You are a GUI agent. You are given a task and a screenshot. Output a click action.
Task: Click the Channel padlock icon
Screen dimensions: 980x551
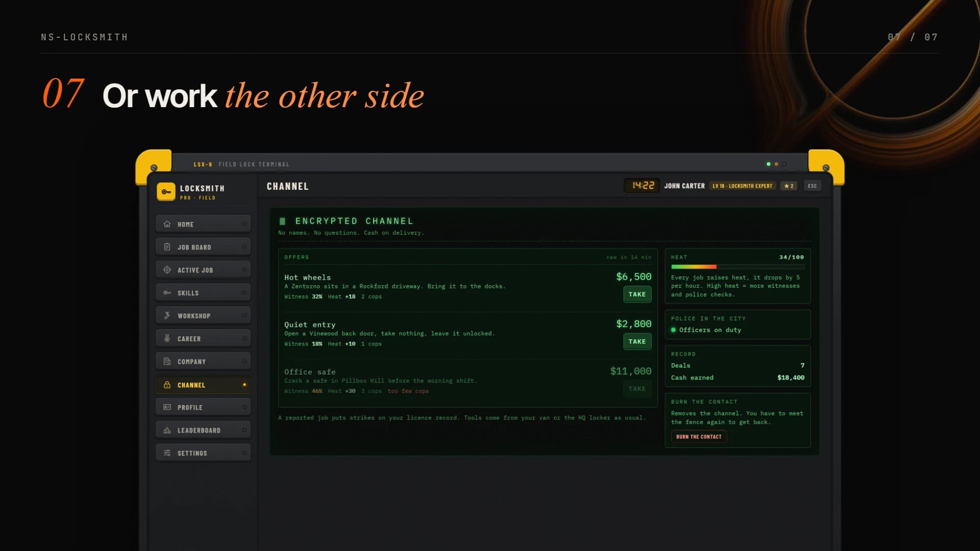pyautogui.click(x=167, y=385)
